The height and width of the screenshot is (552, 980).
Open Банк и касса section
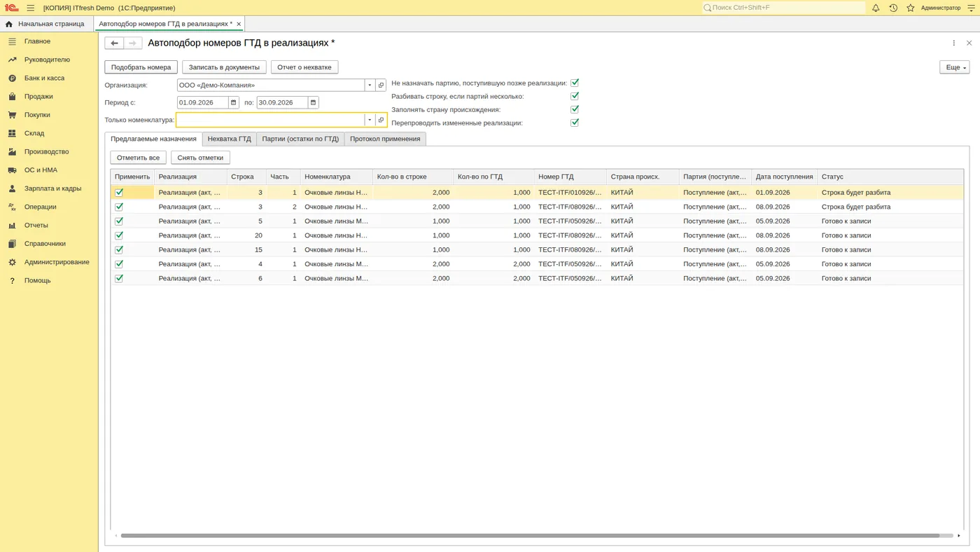coord(44,78)
